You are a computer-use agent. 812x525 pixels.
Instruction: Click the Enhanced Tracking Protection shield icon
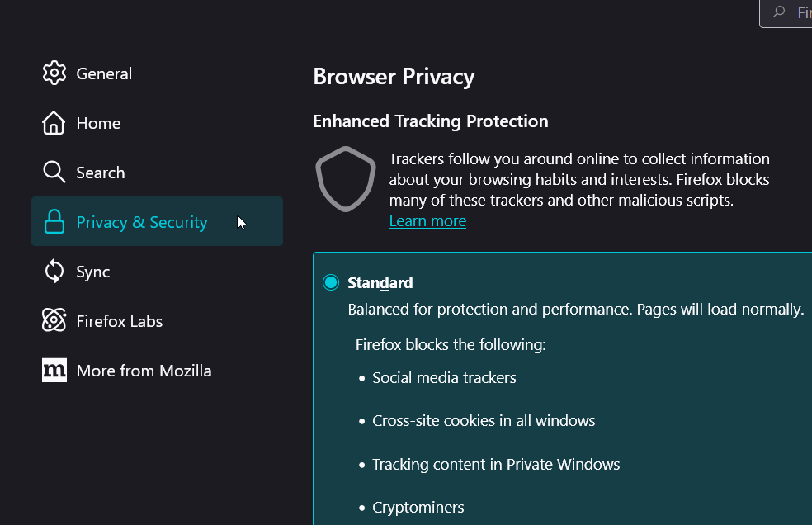pyautogui.click(x=346, y=178)
